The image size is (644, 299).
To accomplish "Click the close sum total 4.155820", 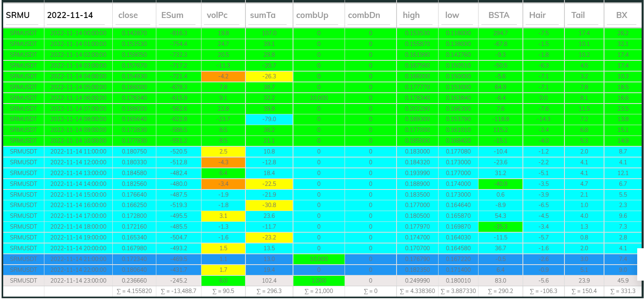I will point(134,291).
